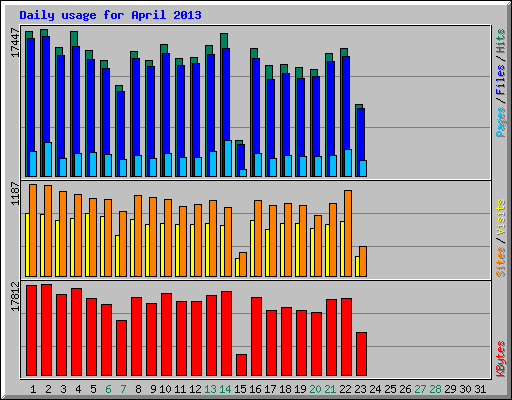Click the 17447 axis value
Viewport: 512px width, 400px height.
16,42
